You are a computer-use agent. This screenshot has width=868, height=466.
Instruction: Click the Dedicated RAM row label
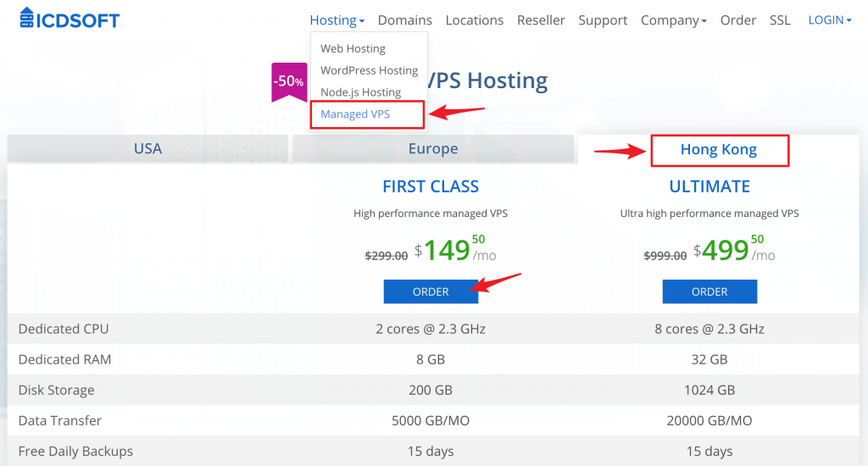click(x=64, y=360)
